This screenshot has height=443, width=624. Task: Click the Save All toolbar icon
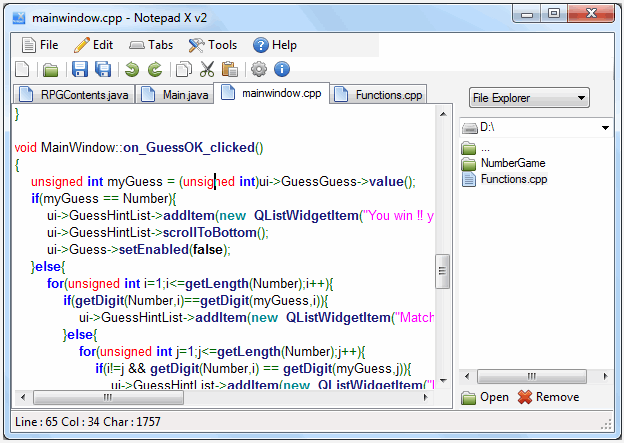point(103,69)
